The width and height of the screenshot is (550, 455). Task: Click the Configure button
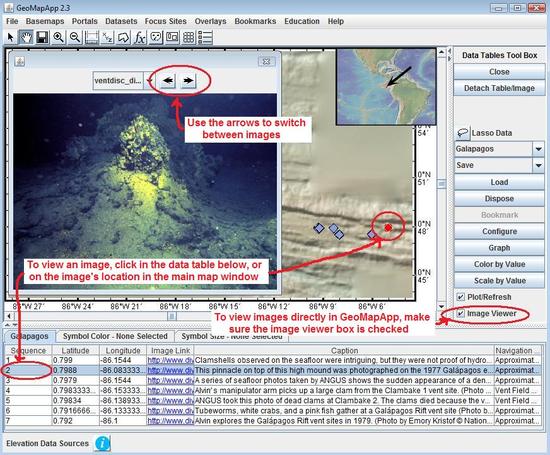click(499, 232)
